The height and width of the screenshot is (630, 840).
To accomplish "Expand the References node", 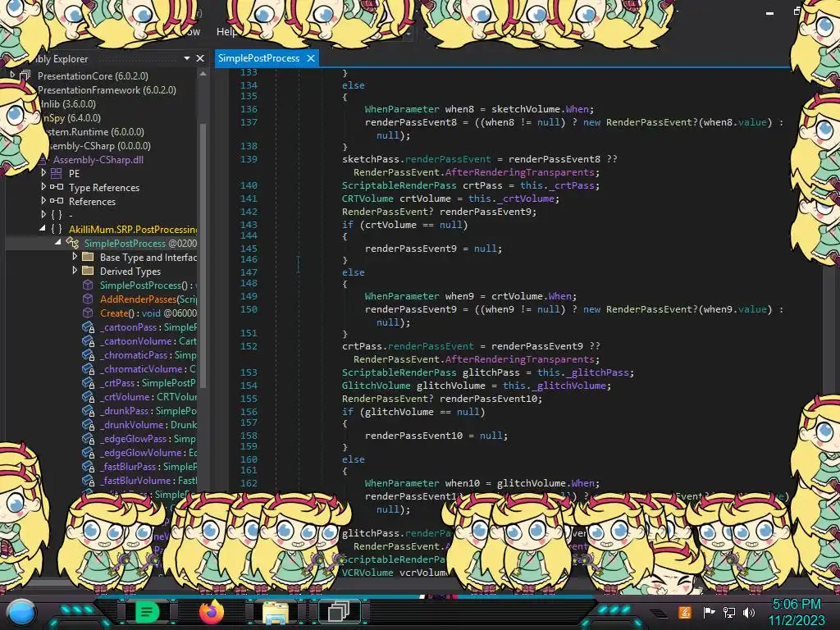I will pyautogui.click(x=43, y=201).
